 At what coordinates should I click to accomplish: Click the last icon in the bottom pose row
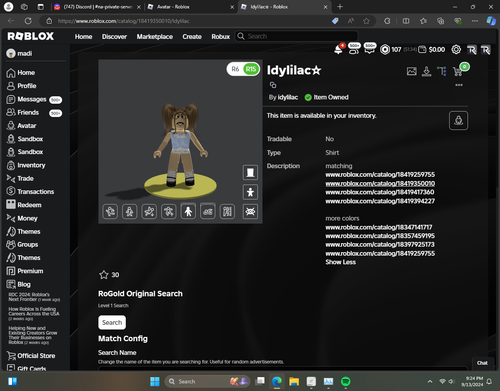click(227, 211)
